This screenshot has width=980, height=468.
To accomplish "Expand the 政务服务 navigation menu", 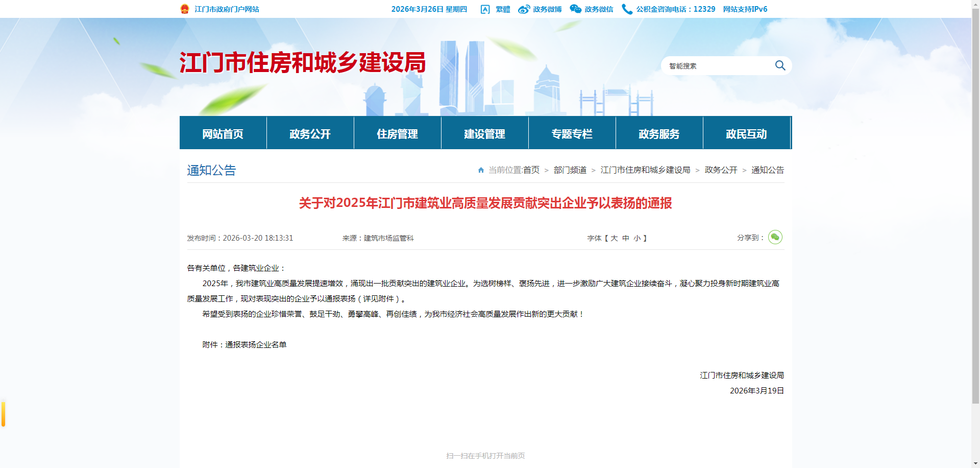I will 659,133.
